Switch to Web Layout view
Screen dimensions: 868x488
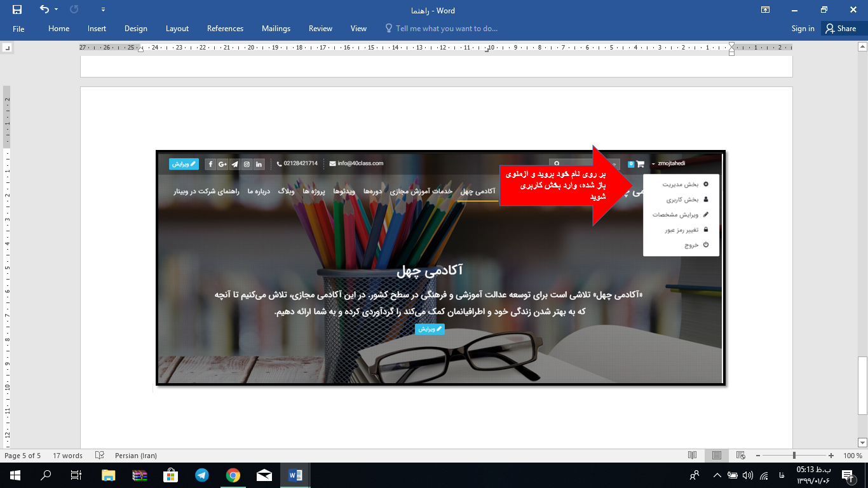click(740, 456)
